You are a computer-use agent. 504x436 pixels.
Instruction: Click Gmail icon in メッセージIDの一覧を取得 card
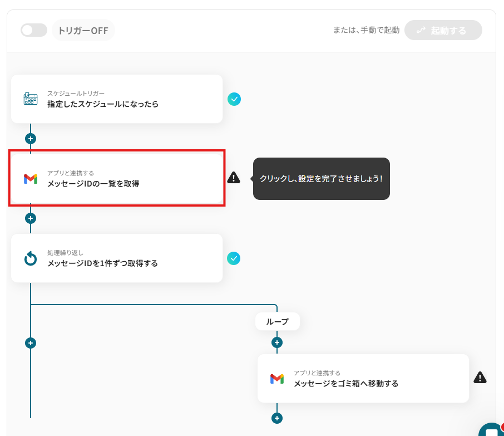tap(31, 179)
